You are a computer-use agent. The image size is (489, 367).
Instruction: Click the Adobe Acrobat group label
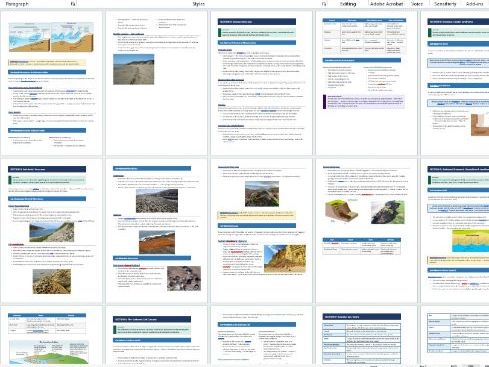pos(386,4)
